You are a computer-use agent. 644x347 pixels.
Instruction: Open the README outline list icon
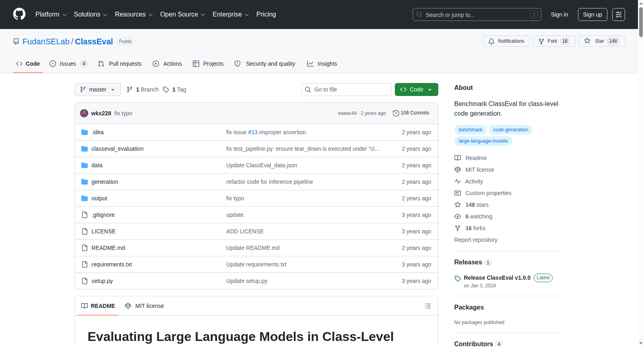(x=428, y=306)
